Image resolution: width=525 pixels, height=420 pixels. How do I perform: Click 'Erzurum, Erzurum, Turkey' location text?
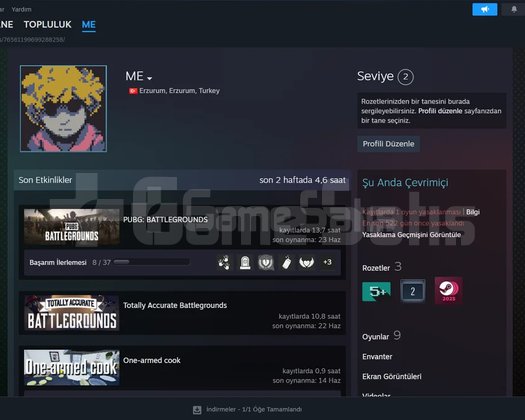click(x=179, y=91)
